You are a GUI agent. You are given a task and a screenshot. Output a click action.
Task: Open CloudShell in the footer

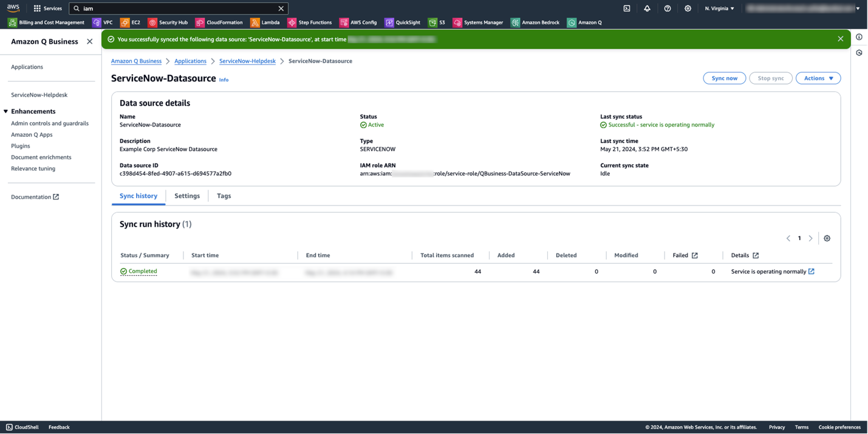[x=22, y=427]
